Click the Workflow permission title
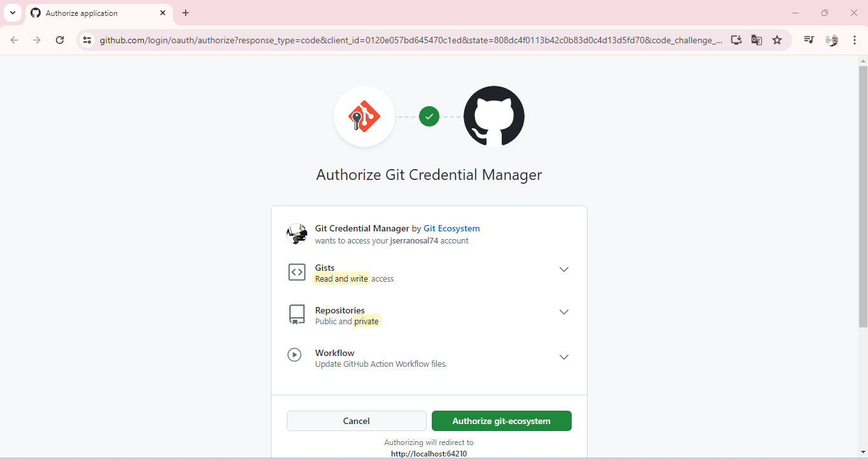 point(335,353)
